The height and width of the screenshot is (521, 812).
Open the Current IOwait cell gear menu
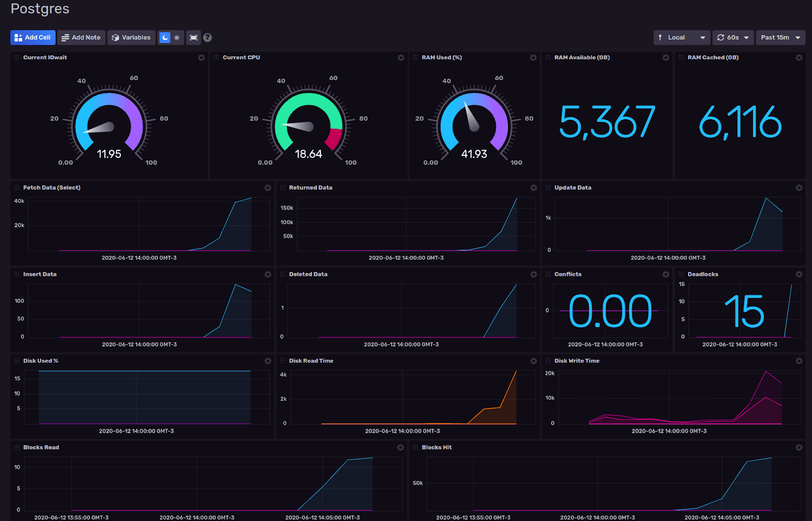(201, 58)
